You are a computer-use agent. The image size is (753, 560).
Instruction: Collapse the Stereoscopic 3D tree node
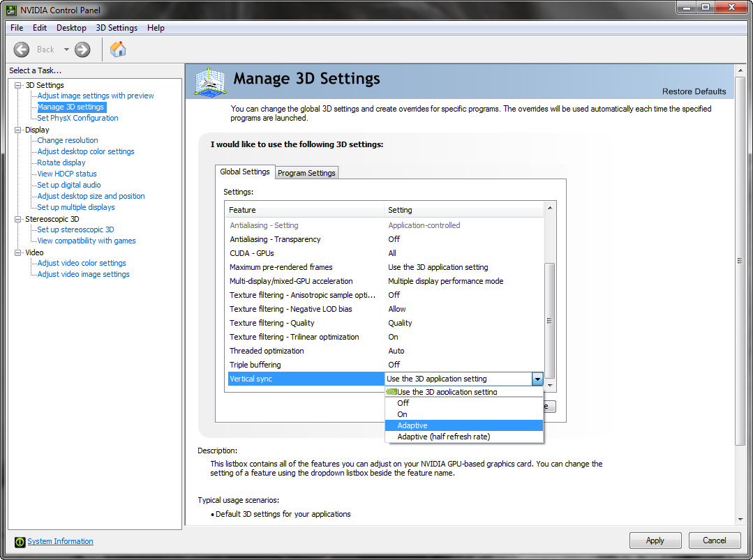[x=17, y=219]
